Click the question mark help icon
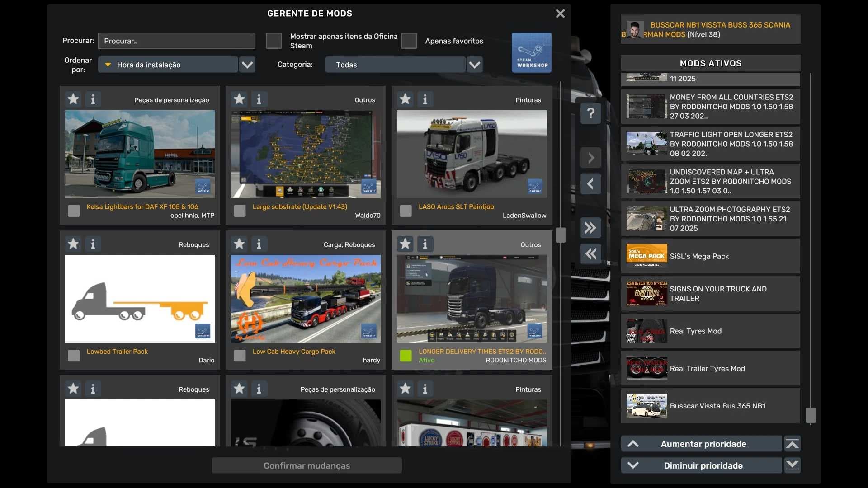This screenshot has height=488, width=868. pyautogui.click(x=591, y=113)
